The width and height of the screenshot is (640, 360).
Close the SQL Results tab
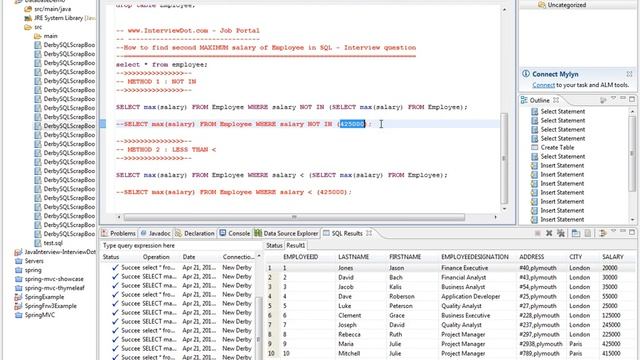click(369, 233)
